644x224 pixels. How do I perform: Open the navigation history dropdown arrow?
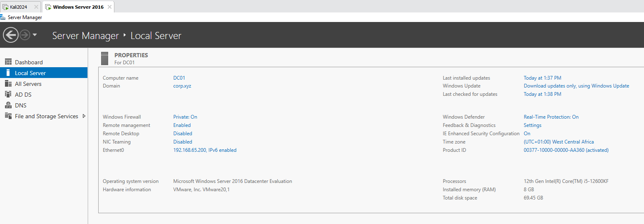[x=35, y=35]
